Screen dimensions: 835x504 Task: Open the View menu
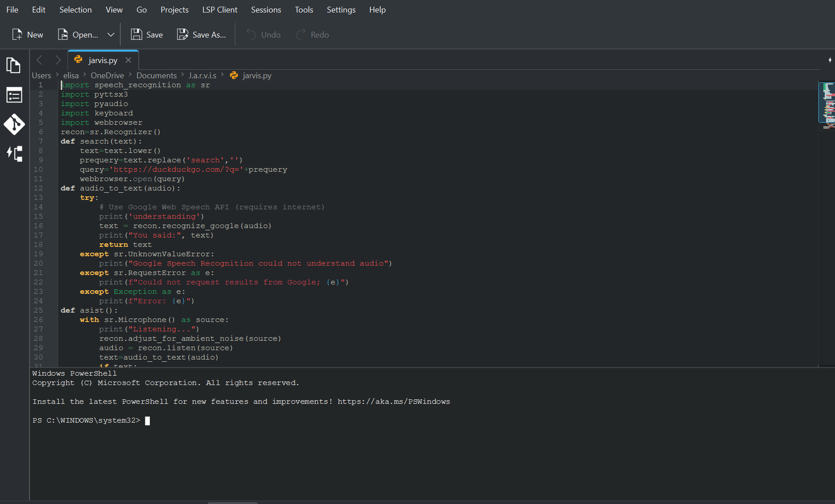[x=114, y=10]
